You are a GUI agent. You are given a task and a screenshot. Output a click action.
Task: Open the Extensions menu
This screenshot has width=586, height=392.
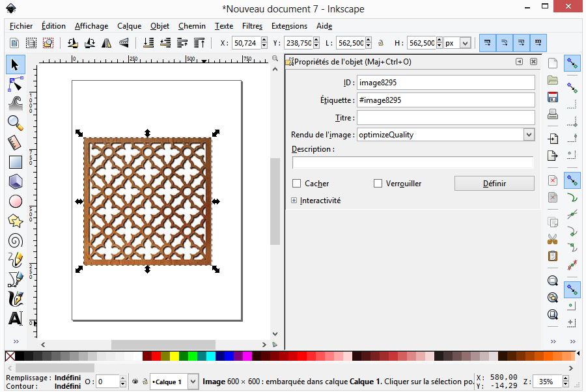click(x=289, y=26)
